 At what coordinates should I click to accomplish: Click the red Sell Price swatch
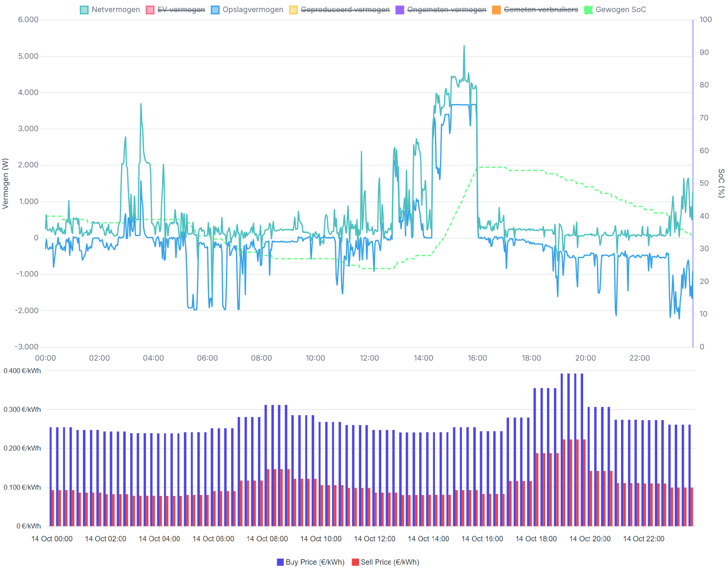(355, 562)
